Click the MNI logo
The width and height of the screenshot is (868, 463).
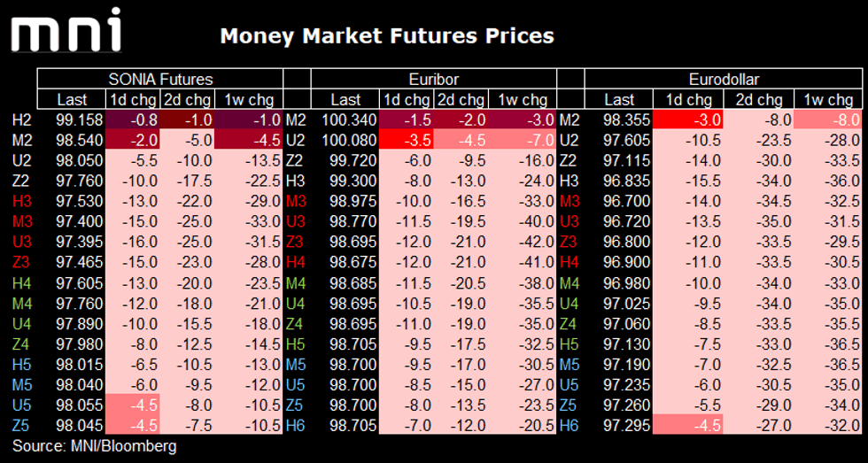pos(66,32)
